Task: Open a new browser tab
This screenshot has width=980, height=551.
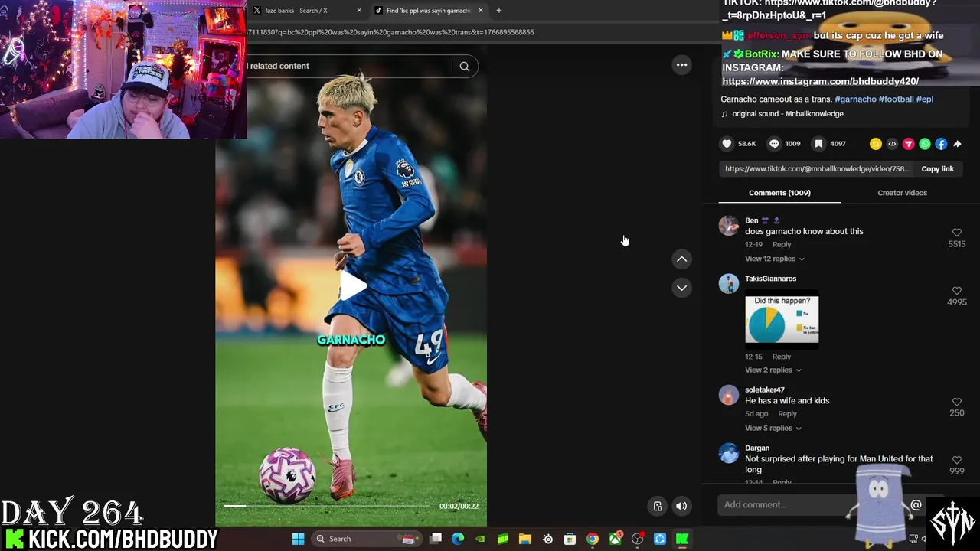Action: [x=499, y=11]
